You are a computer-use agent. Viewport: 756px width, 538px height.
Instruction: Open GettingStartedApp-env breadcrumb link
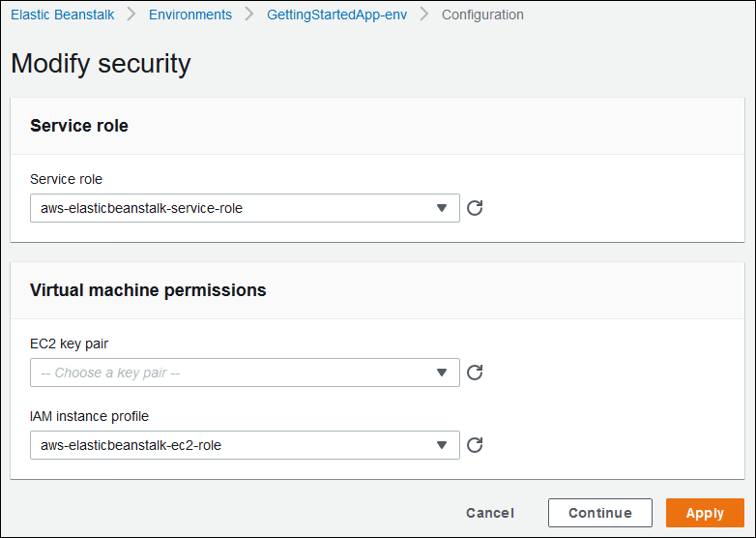[x=336, y=15]
